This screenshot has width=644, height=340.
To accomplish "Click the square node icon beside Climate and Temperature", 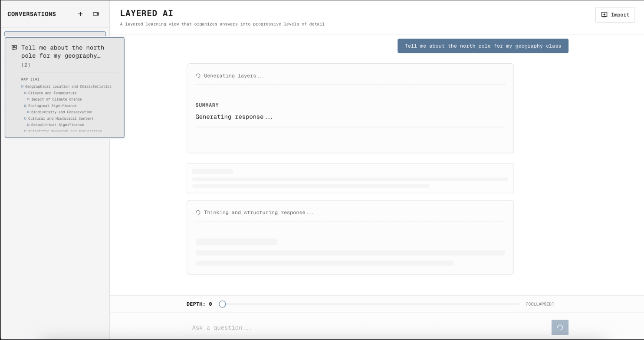I will [26, 93].
